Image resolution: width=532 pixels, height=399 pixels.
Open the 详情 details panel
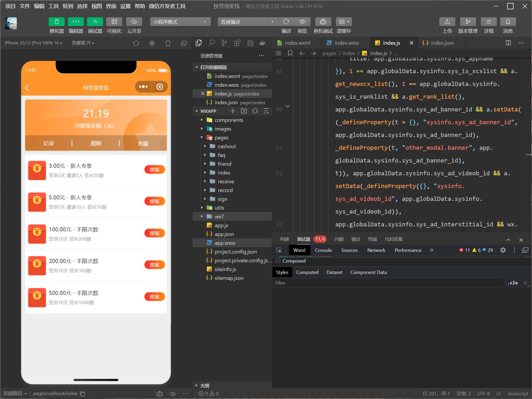coord(489,22)
